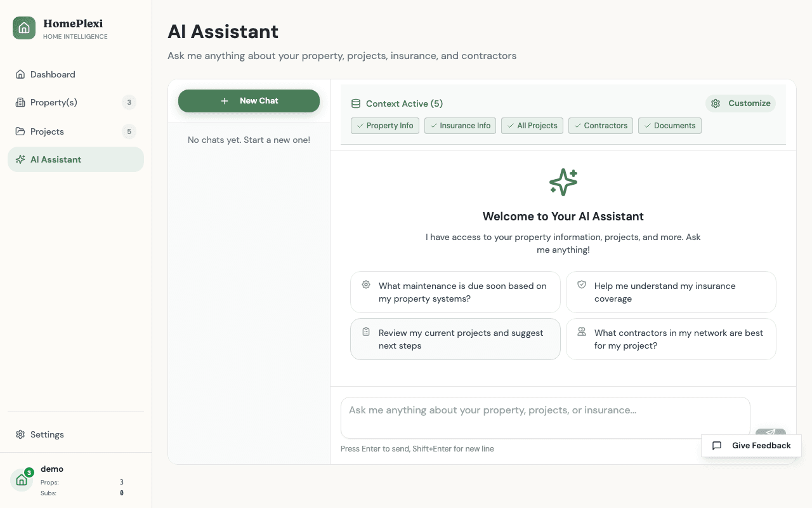
Task: Open Dashboard via its home icon
Action: click(20, 74)
